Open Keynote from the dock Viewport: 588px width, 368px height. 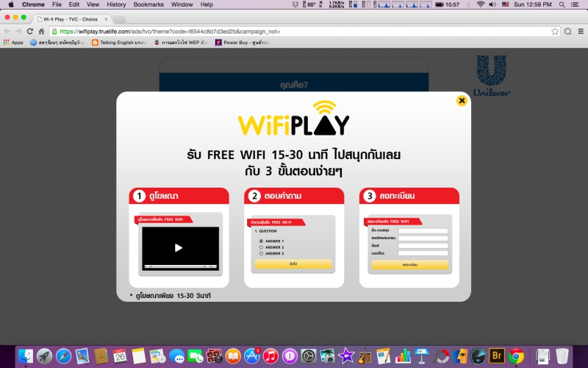(x=421, y=356)
